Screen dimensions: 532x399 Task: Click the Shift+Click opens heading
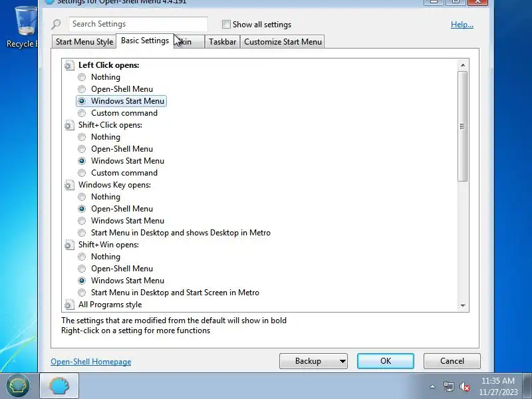[110, 125]
